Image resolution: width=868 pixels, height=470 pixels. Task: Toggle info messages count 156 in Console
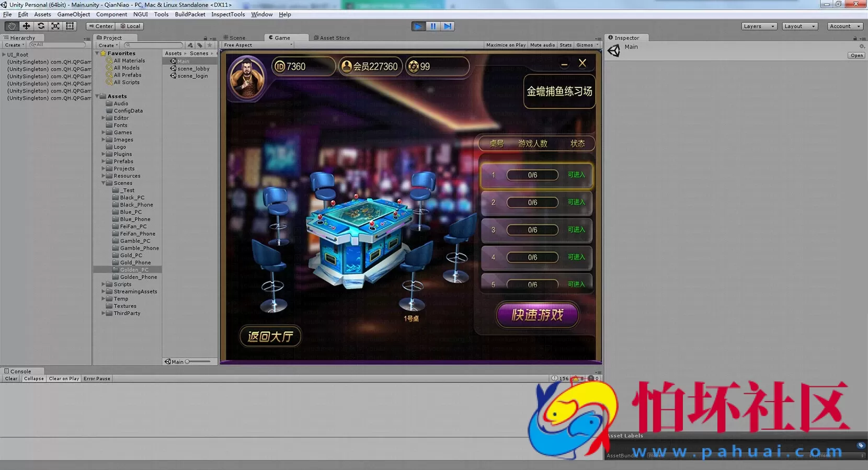(x=560, y=379)
